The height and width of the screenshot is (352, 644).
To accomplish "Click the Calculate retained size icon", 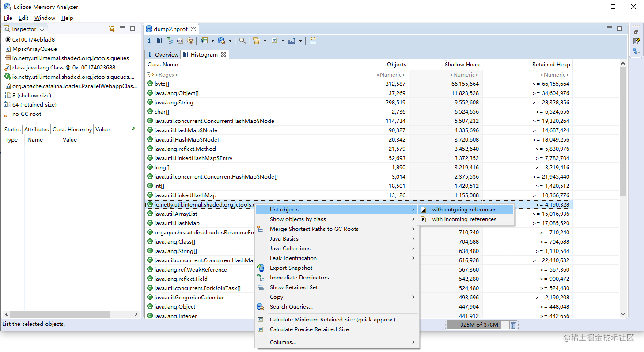I will pos(274,41).
